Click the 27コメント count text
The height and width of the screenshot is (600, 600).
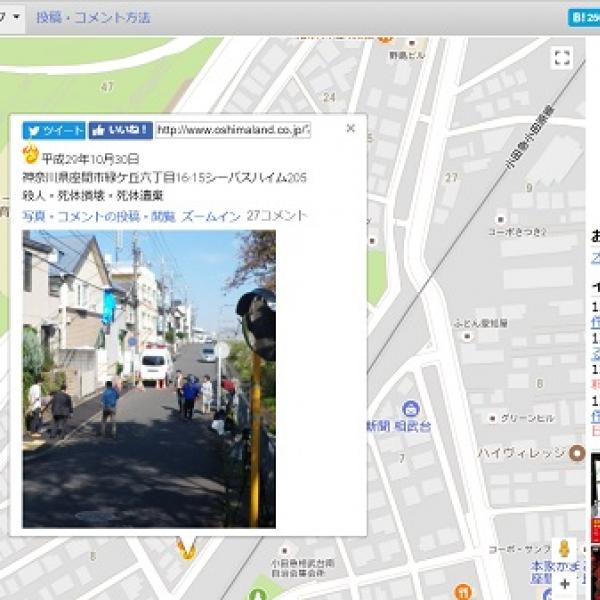tap(277, 216)
